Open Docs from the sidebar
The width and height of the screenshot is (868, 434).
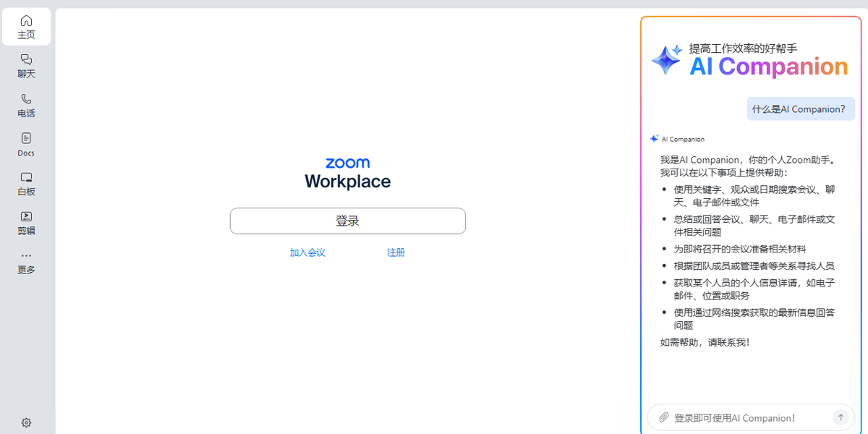[x=26, y=144]
